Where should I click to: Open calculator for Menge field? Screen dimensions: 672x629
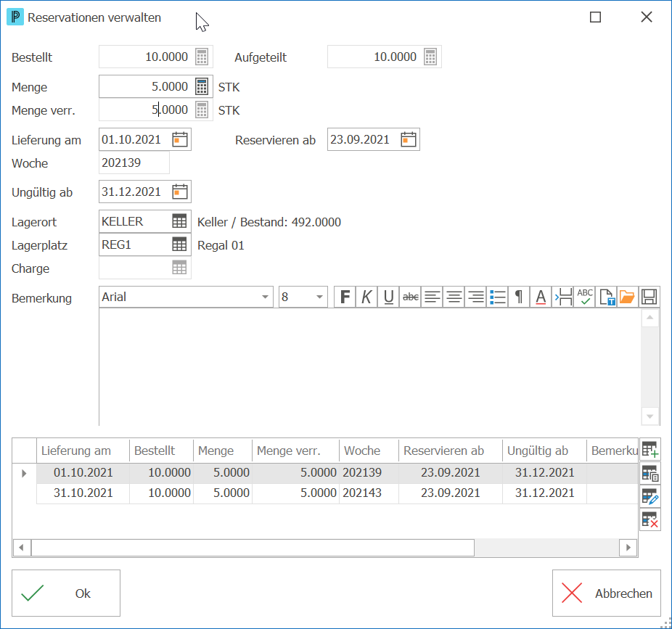coord(202,86)
